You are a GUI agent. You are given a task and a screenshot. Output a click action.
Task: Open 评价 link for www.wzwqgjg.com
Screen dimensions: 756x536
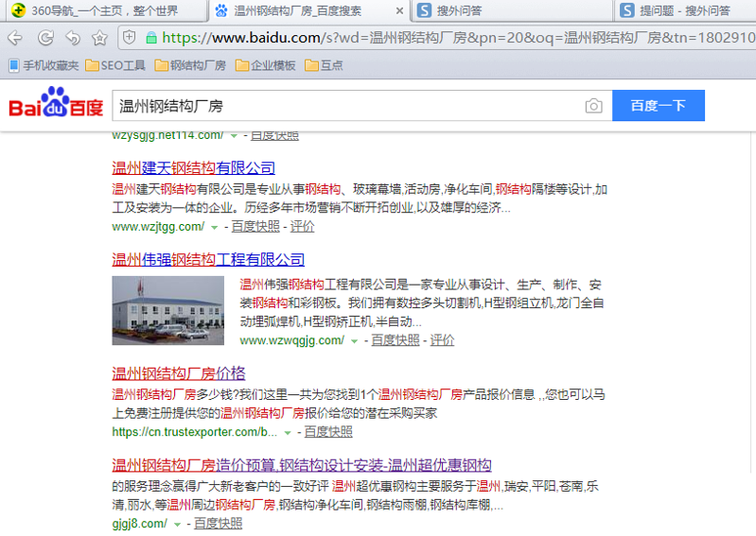(x=442, y=340)
